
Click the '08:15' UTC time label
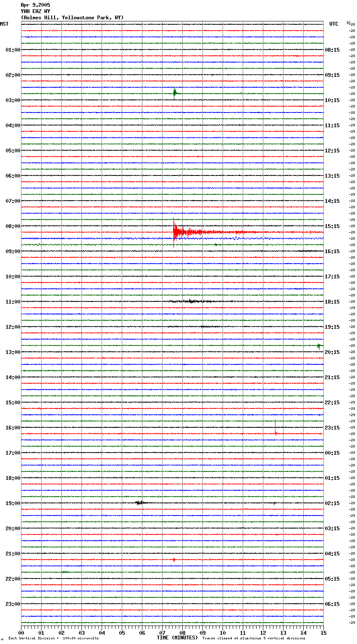[332, 50]
